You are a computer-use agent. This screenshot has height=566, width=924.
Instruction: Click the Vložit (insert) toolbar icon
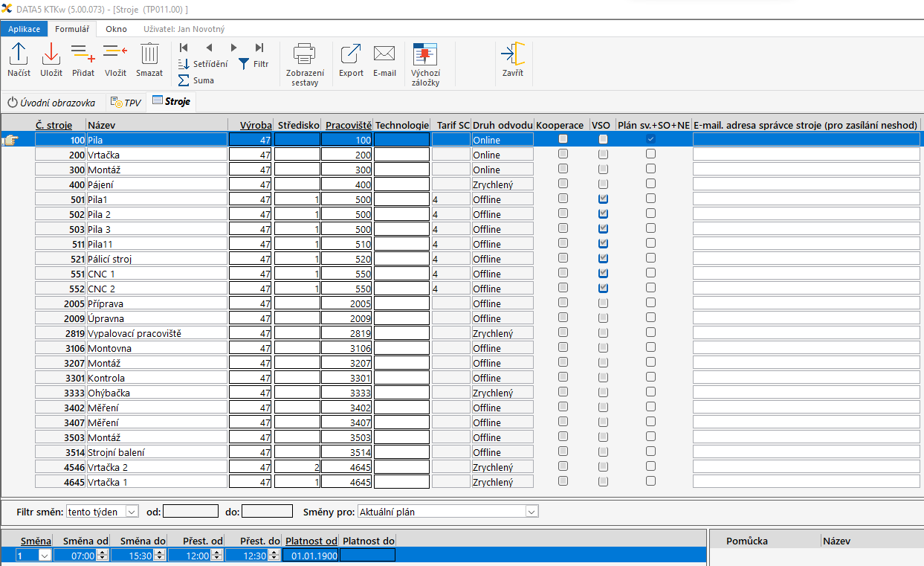point(115,60)
